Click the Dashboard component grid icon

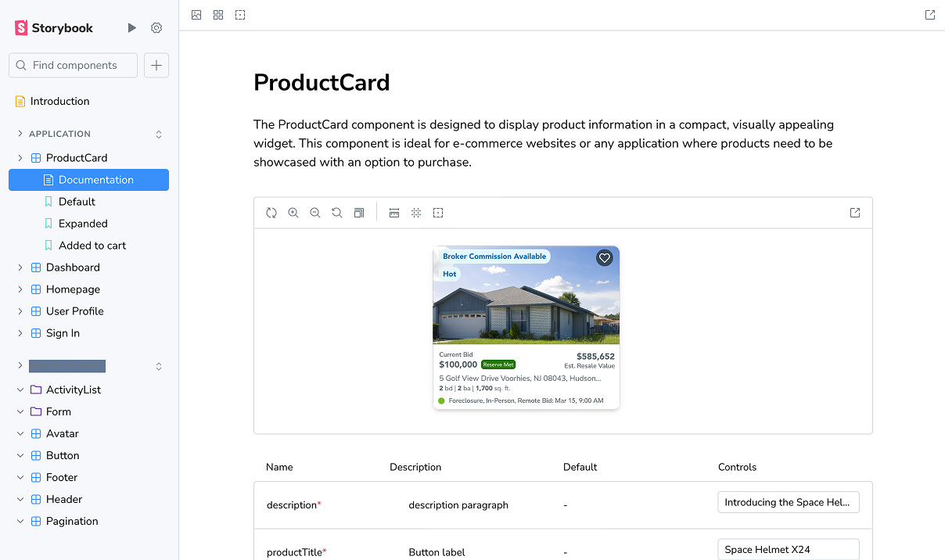point(36,267)
